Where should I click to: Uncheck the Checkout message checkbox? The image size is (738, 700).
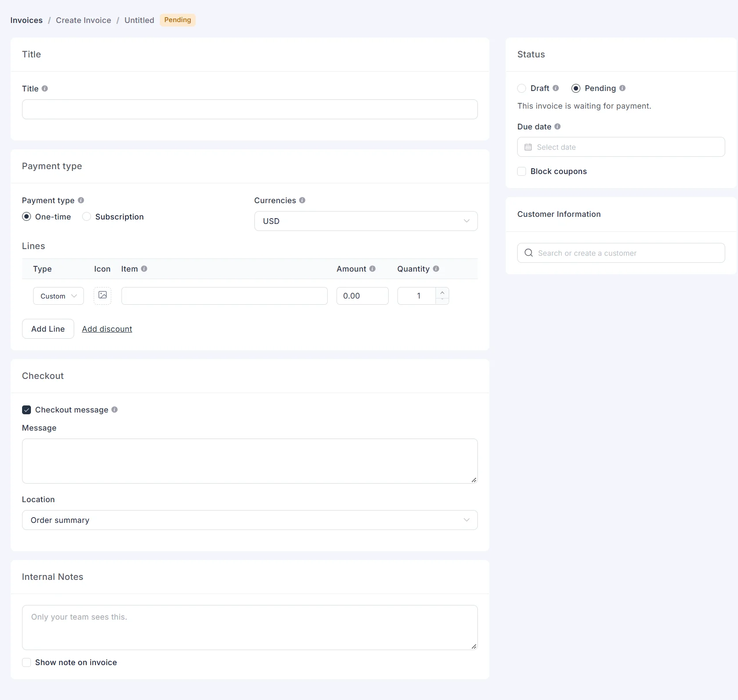(x=26, y=410)
